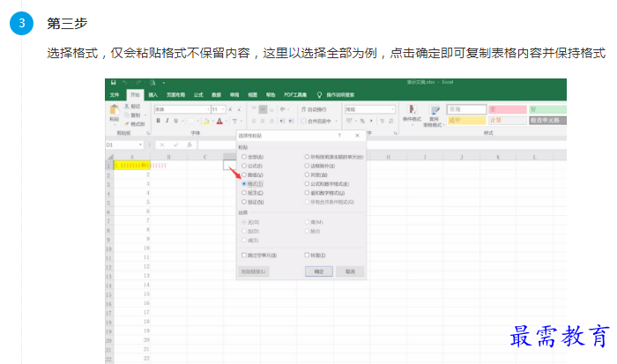This screenshot has height=364, width=617.
Task: Select the 数值(V) paste radio button
Action: click(x=244, y=175)
